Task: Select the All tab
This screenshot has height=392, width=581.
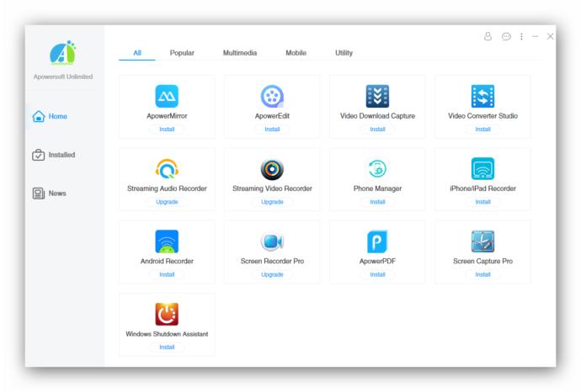Action: (137, 53)
